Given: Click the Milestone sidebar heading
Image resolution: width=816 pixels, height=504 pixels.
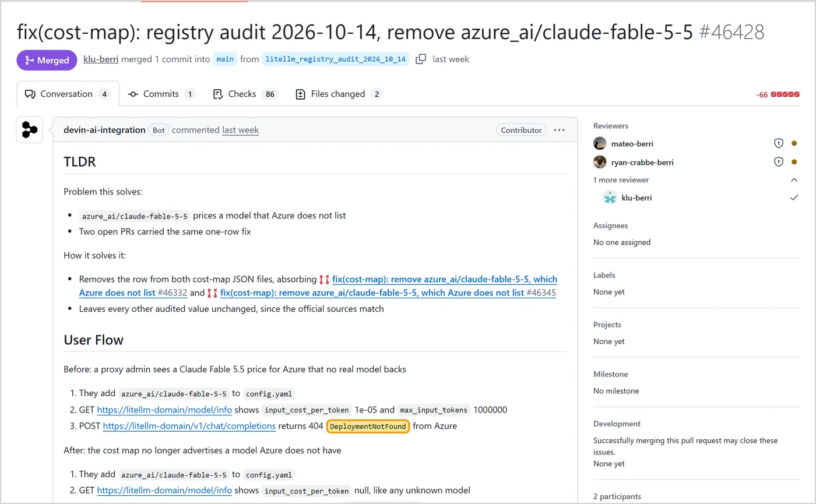Looking at the screenshot, I should click(x=611, y=374).
